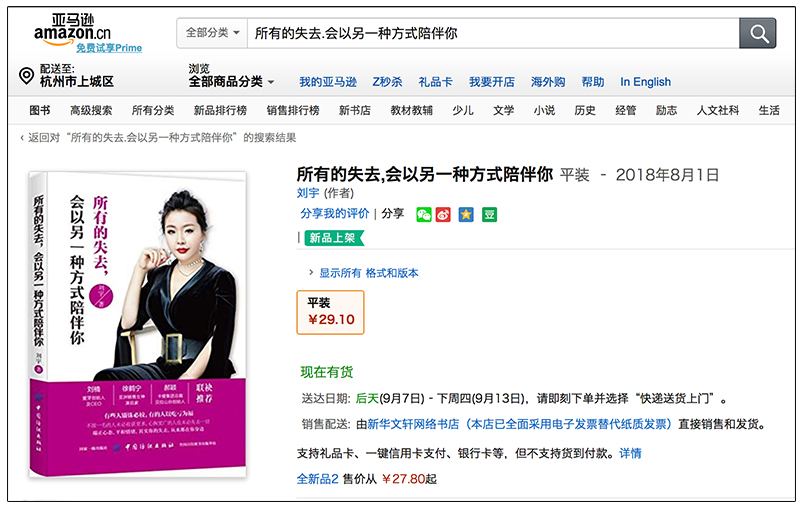Click the search magnifier button
Screen dimensions: 800x510
(758, 34)
